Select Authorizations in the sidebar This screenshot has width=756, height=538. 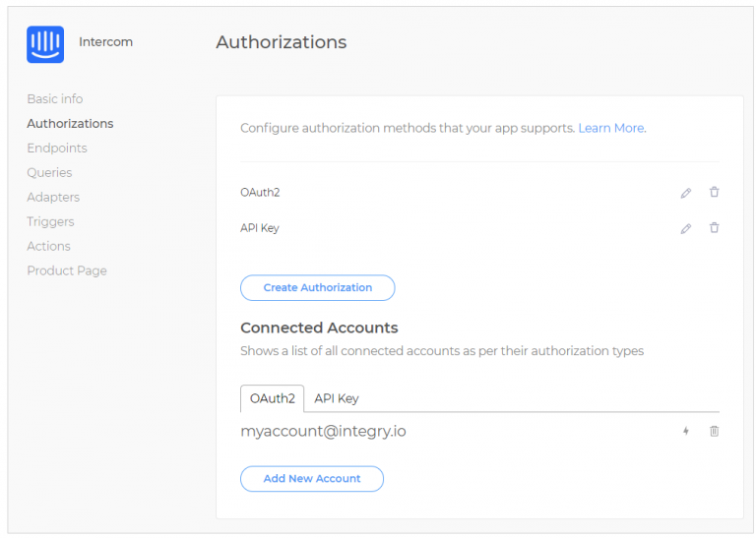point(70,123)
